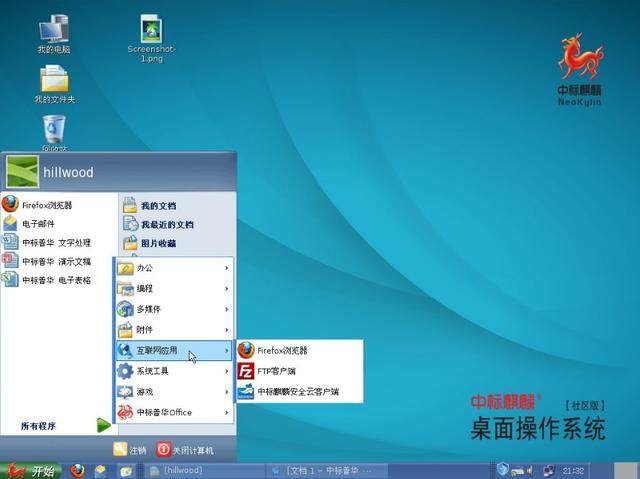This screenshot has height=479, width=640.
Task: Click the shield security tray icon
Action: coord(503,469)
